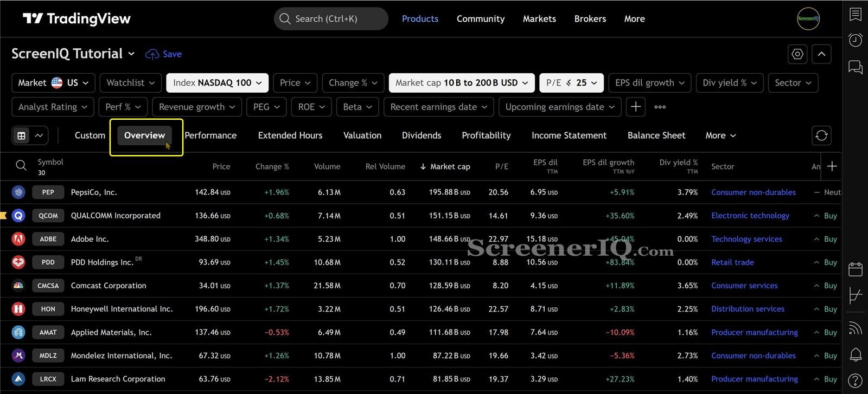Image resolution: width=868 pixels, height=394 pixels.
Task: Click Applied Materials, Inc. name
Action: [x=111, y=332]
